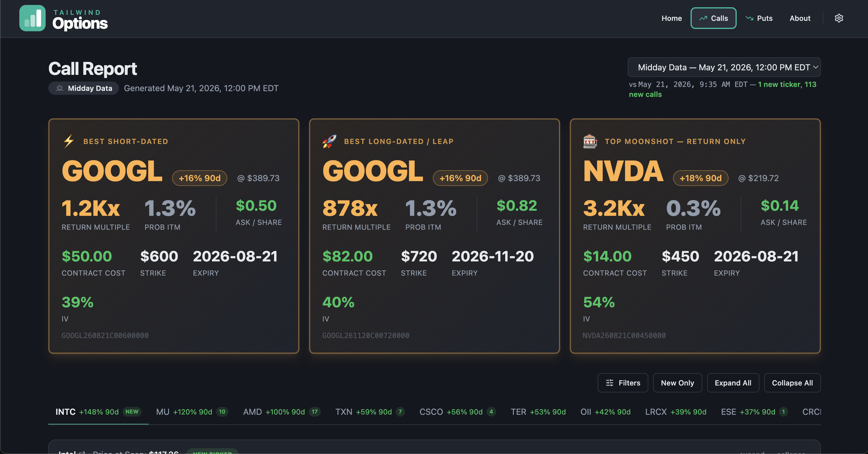The image size is (868, 454).
Task: Open the Calls page in navigation
Action: [713, 18]
